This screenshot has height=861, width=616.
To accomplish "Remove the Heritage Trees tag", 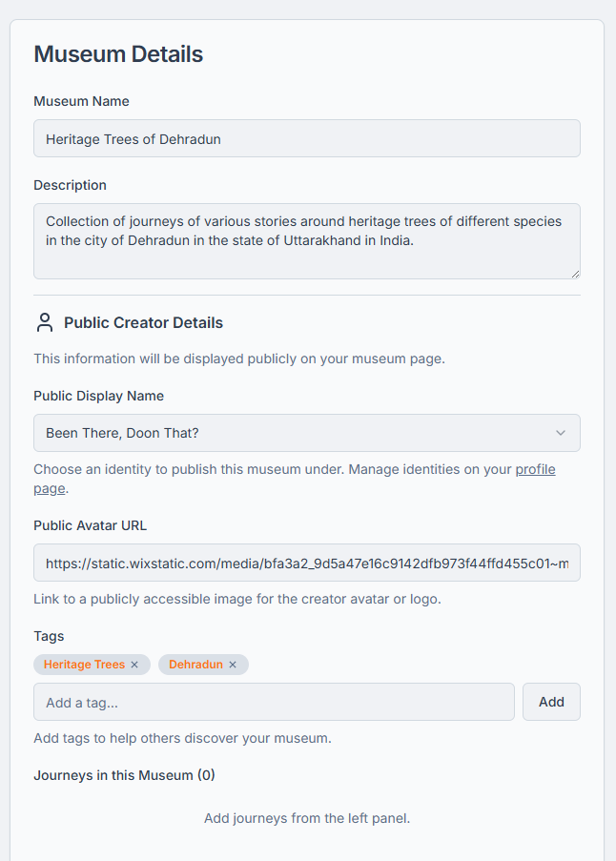I will click(x=134, y=665).
